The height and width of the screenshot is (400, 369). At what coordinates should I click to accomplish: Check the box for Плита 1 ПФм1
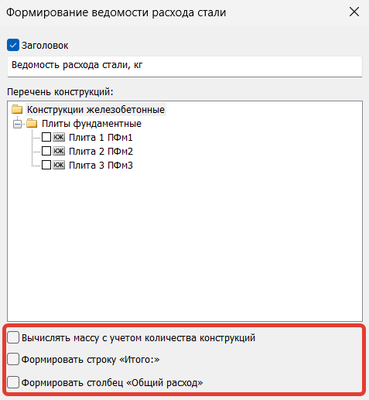click(46, 137)
